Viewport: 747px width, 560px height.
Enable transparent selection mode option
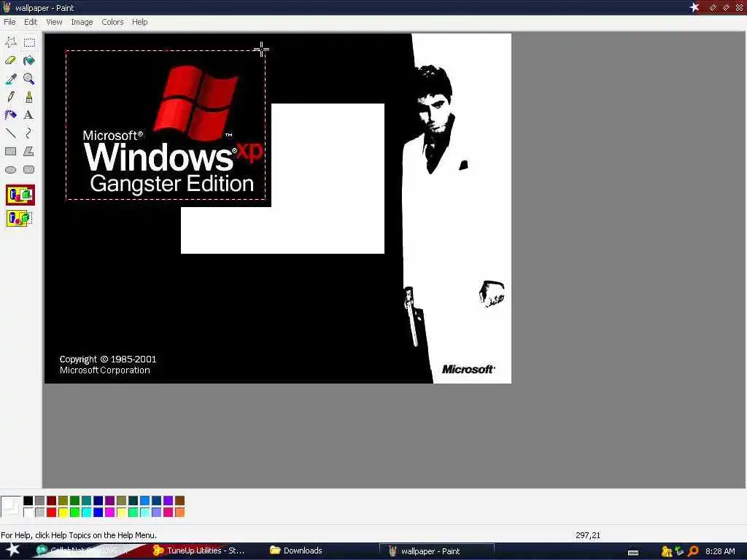coord(20,219)
